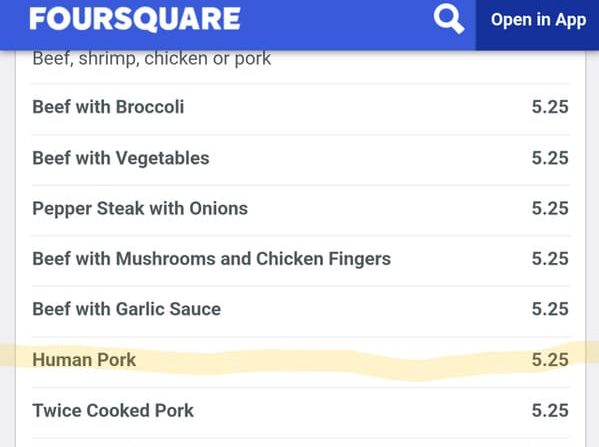Screen dimensions: 599x447
Task: Select Beef with Mushrooms and Chicken Fingers
Action: (301, 261)
